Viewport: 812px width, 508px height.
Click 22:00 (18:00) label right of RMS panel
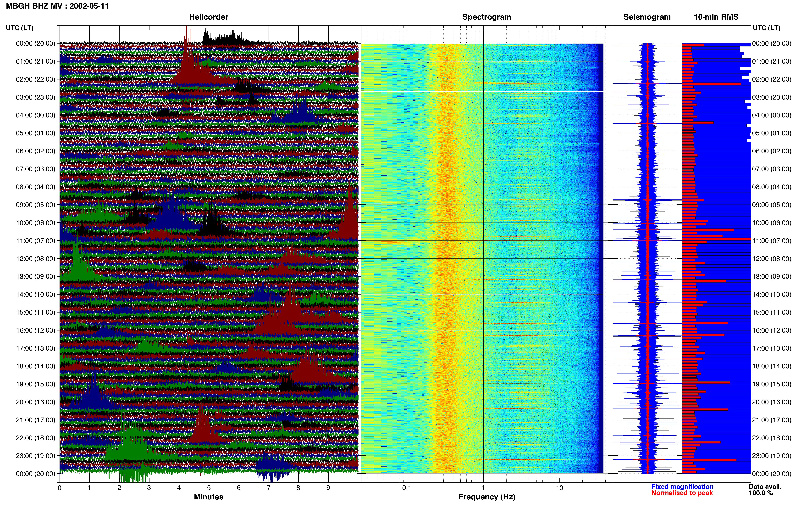pos(772,438)
